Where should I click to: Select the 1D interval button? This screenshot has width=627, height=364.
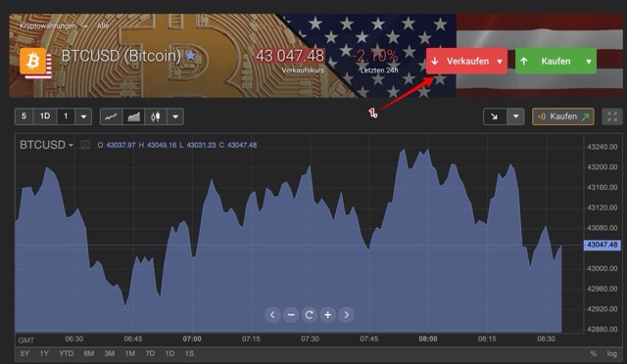(x=45, y=116)
